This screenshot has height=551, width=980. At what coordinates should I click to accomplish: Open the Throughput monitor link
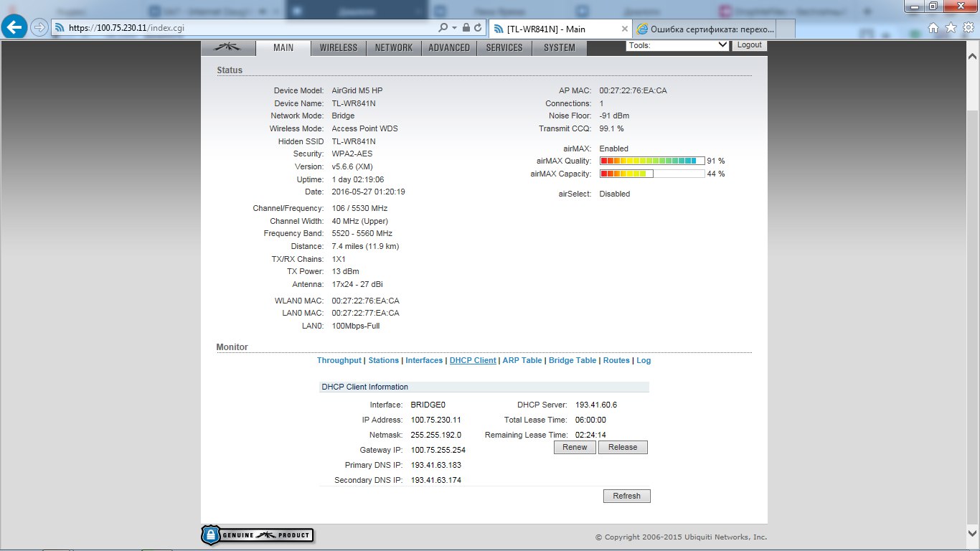tap(339, 360)
